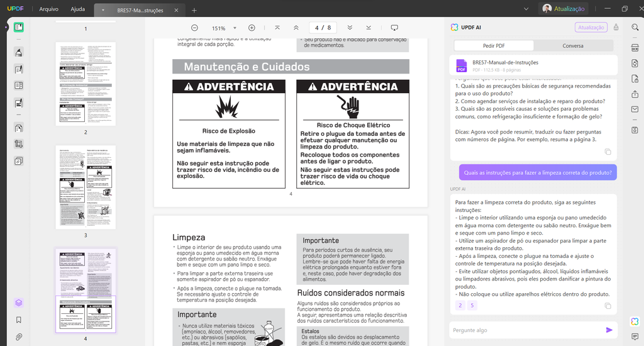Open the Ajuda menu
644x346 pixels.
click(x=77, y=9)
